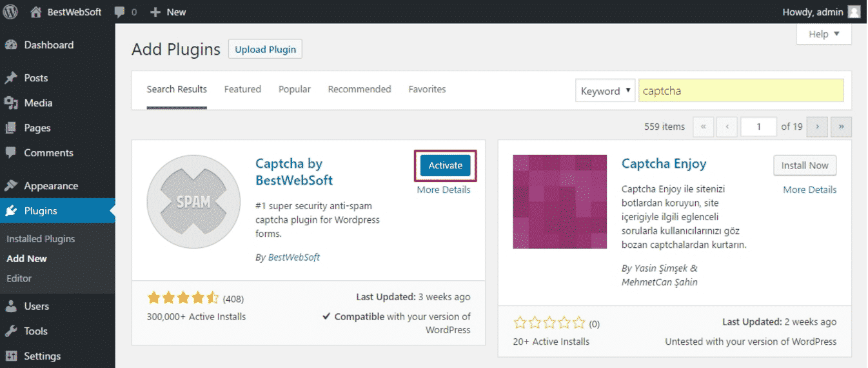This screenshot has height=368, width=868.
Task: Click the Plugins plug icon
Action: (x=11, y=211)
